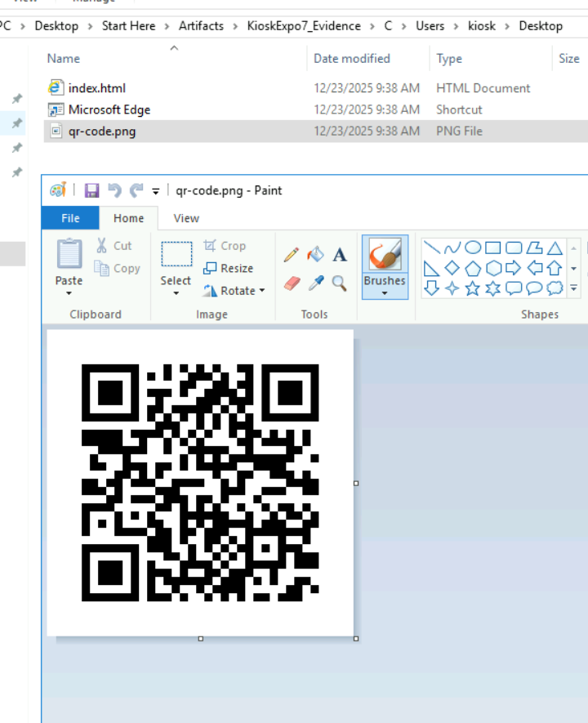The width and height of the screenshot is (588, 723).
Task: Choose the Pentagon shape
Action: (x=473, y=268)
